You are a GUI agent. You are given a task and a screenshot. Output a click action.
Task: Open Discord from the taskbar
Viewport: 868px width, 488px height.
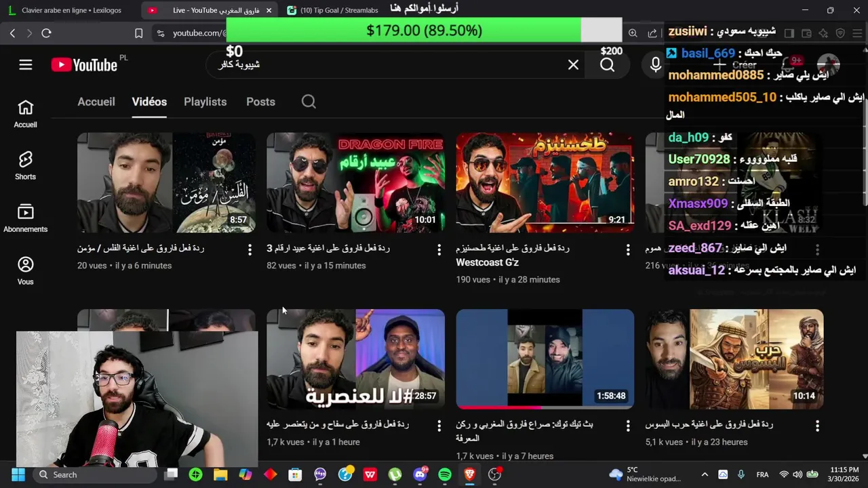click(x=420, y=474)
